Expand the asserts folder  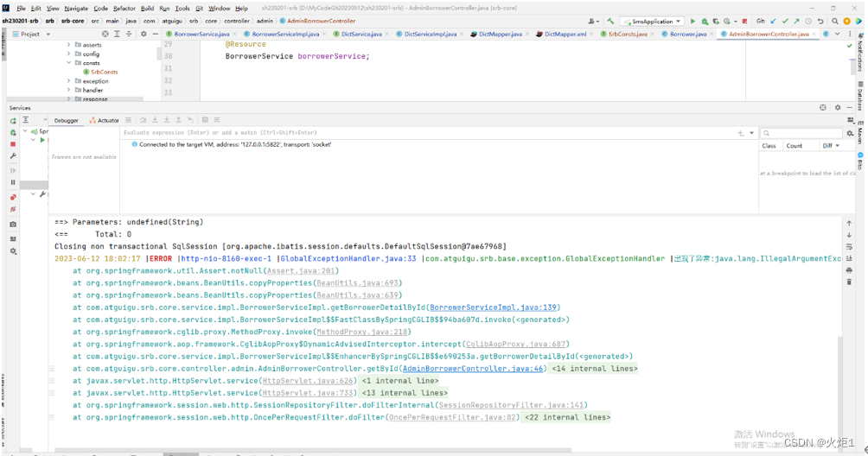(68, 45)
